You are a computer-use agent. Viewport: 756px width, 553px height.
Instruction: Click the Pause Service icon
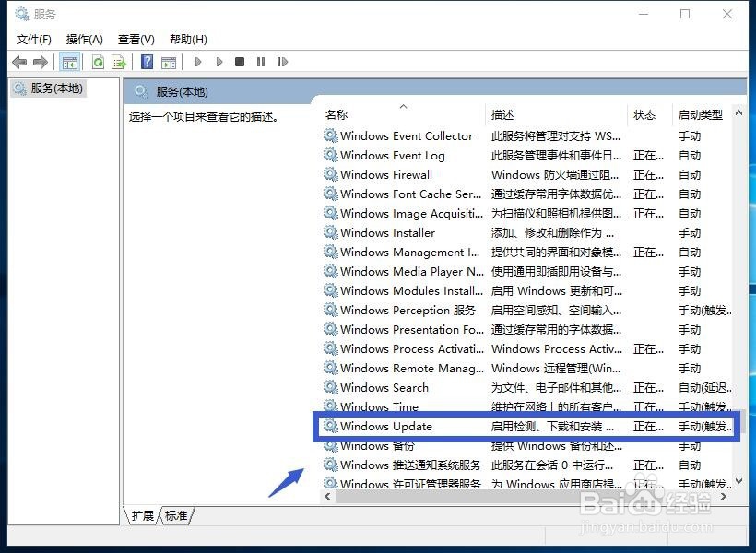[262, 62]
